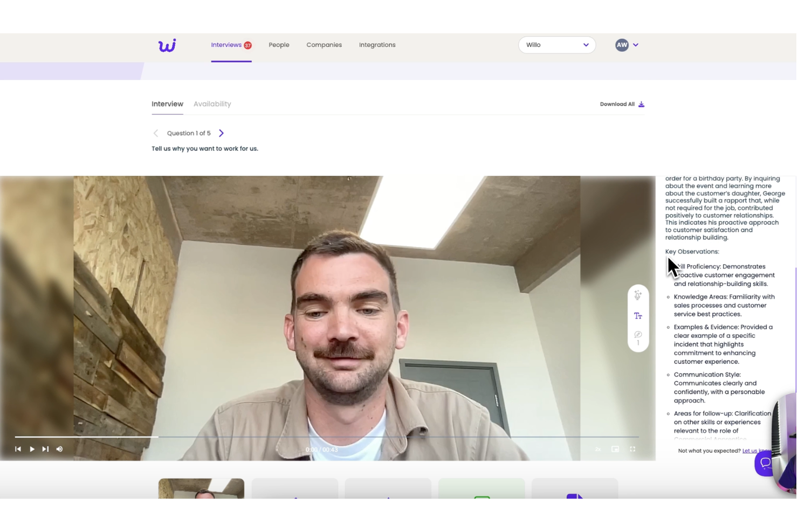Image resolution: width=798 pixels, height=532 pixels.
Task: Expand the AW account menu
Action: (x=627, y=45)
